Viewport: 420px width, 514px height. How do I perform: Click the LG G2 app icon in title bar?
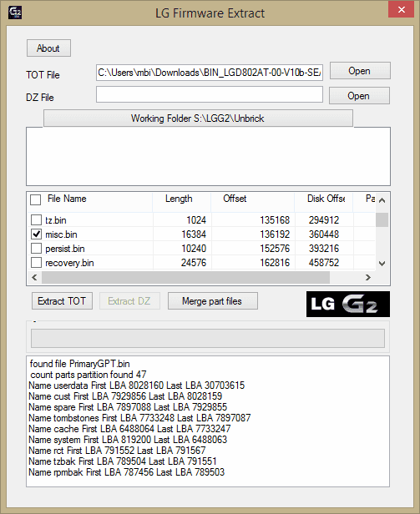tap(15, 13)
